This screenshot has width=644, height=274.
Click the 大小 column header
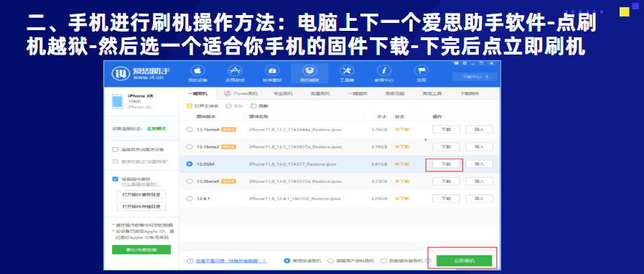coord(381,117)
